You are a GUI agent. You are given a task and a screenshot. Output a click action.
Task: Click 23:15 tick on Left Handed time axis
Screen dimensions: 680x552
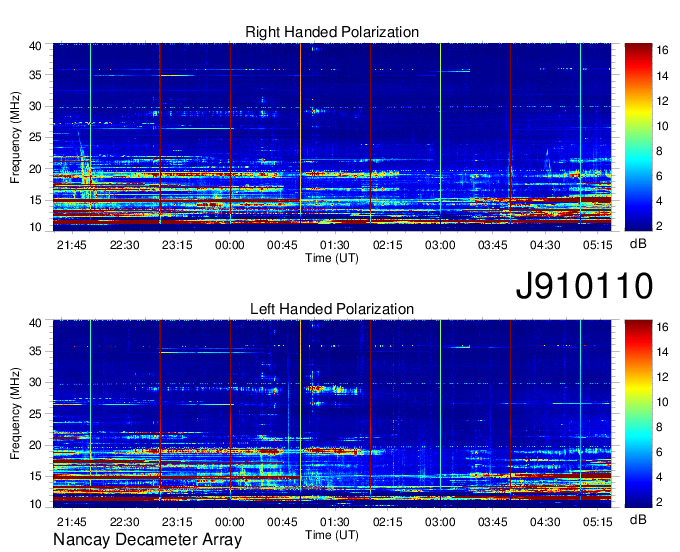[x=177, y=522]
